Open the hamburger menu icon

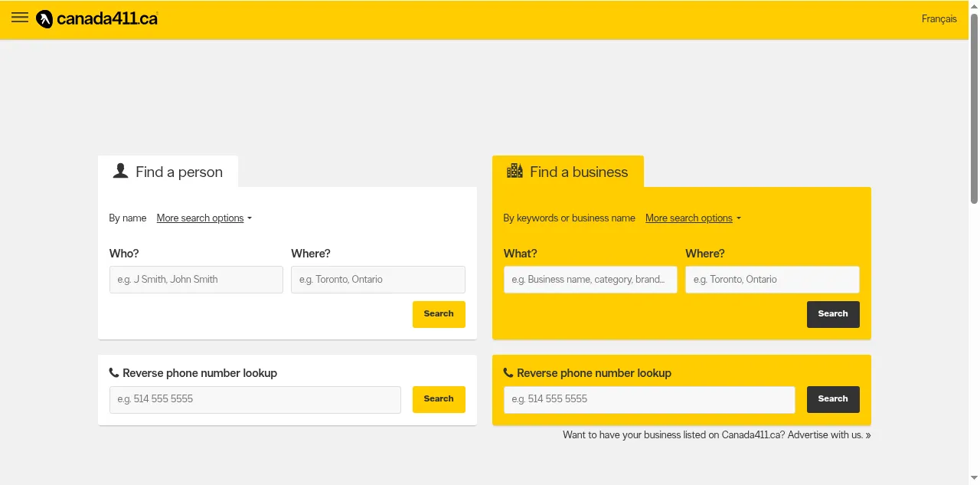tap(20, 18)
